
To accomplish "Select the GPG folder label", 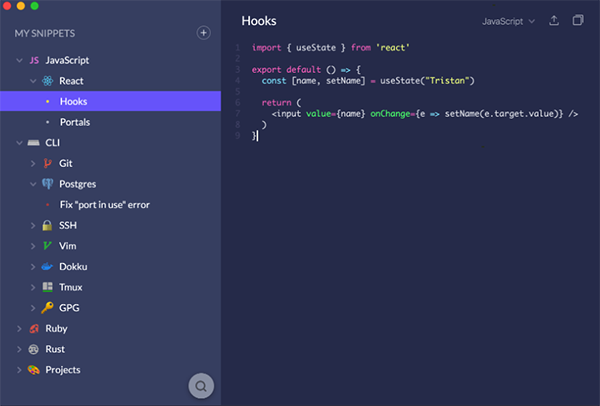I will point(69,308).
